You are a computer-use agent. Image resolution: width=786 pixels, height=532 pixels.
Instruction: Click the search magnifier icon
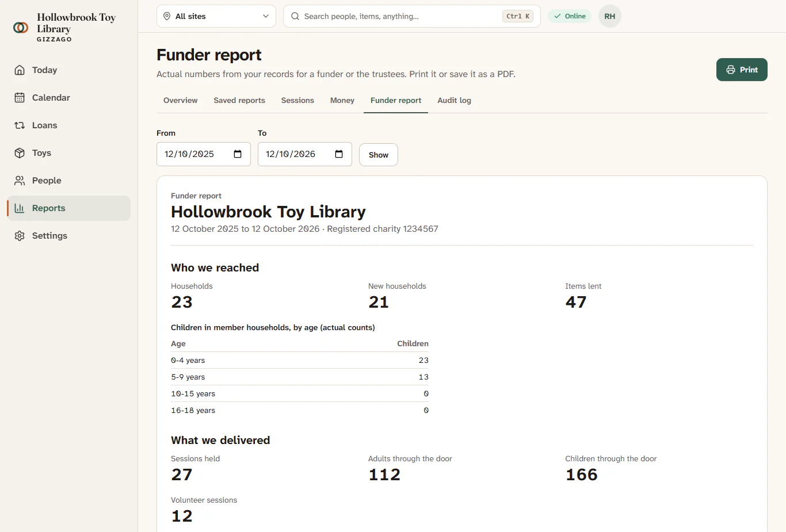point(295,16)
